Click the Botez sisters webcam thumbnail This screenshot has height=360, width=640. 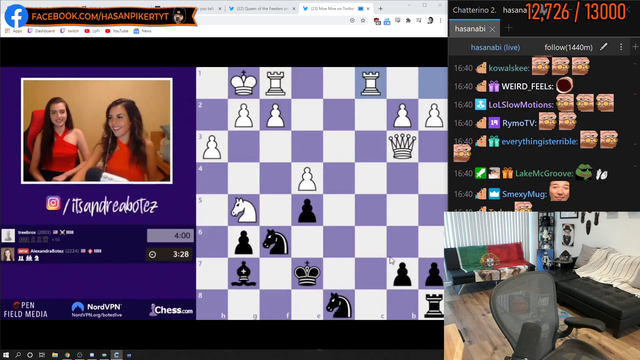[97, 131]
